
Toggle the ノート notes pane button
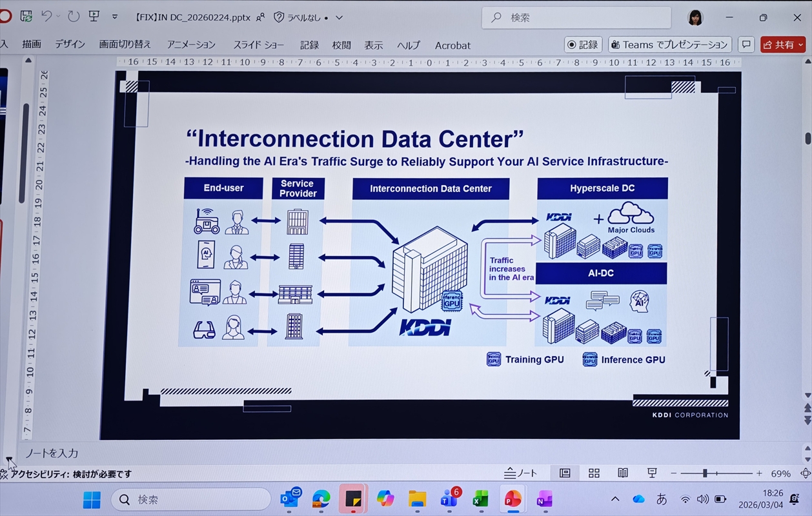tap(521, 473)
